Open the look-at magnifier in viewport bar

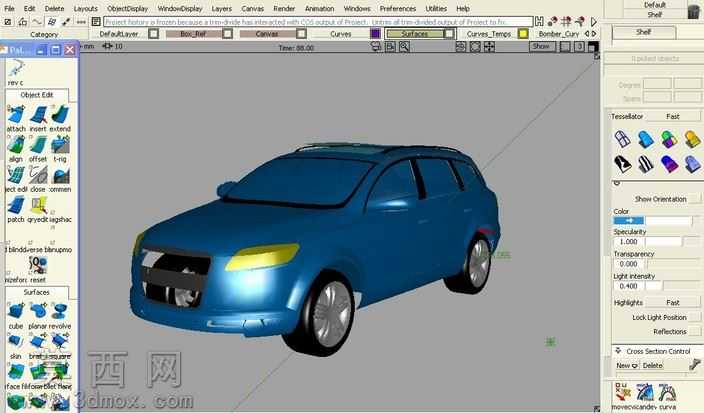pyautogui.click(x=404, y=46)
